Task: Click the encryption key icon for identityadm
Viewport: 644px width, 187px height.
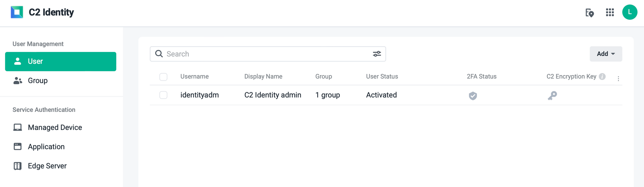Action: pos(552,96)
